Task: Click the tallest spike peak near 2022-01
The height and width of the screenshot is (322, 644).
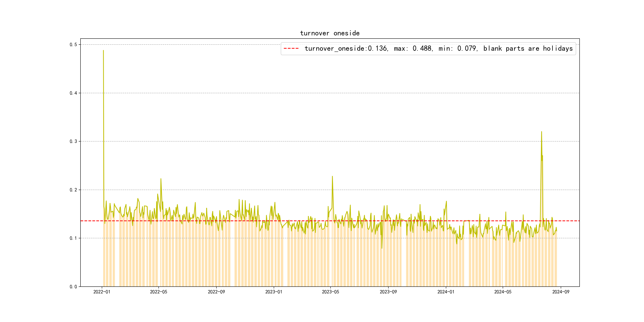Action: point(103,50)
